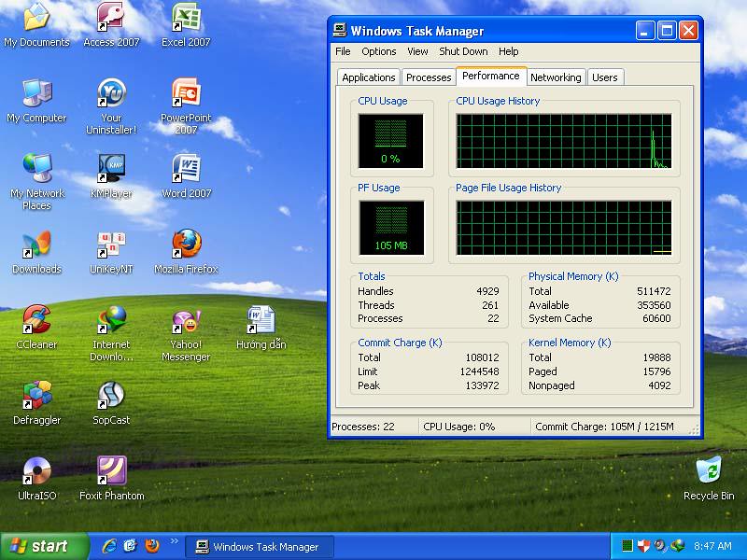Open the Shut Down menu

(463, 51)
